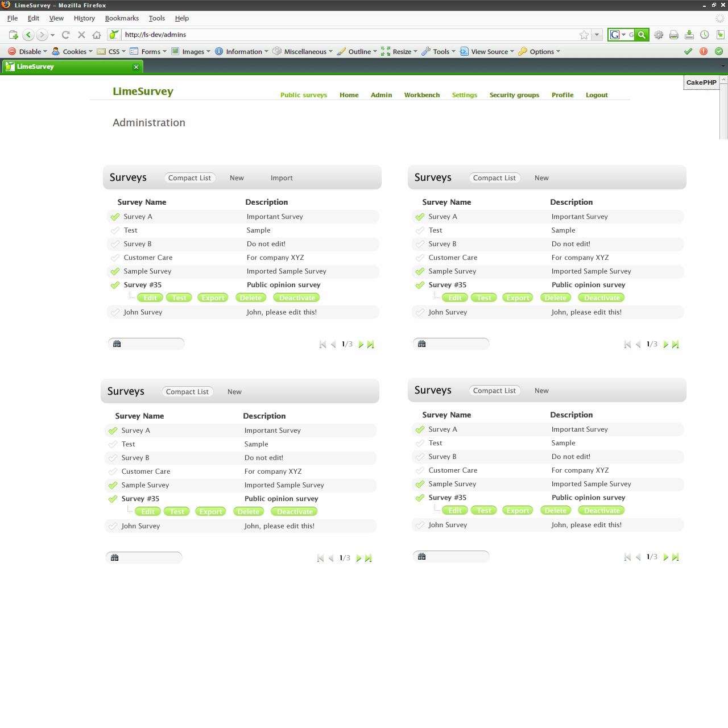This screenshot has width=728, height=728.
Task: Click the printer icon in browser toolbar
Action: [x=673, y=35]
